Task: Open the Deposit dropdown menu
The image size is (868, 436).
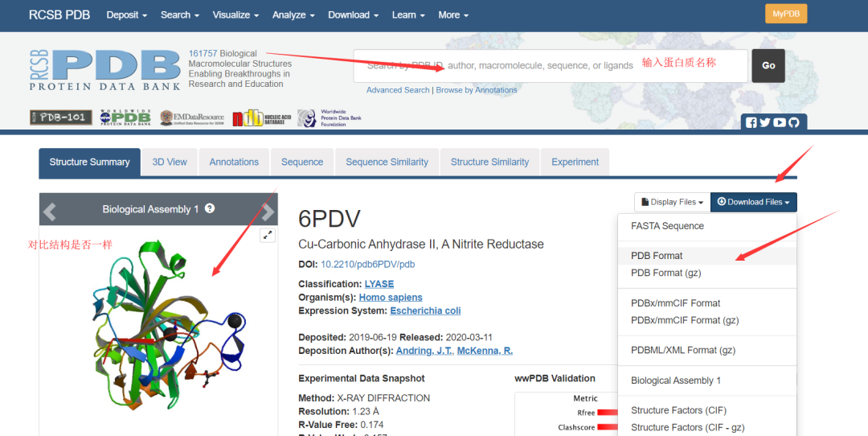Action: click(127, 15)
